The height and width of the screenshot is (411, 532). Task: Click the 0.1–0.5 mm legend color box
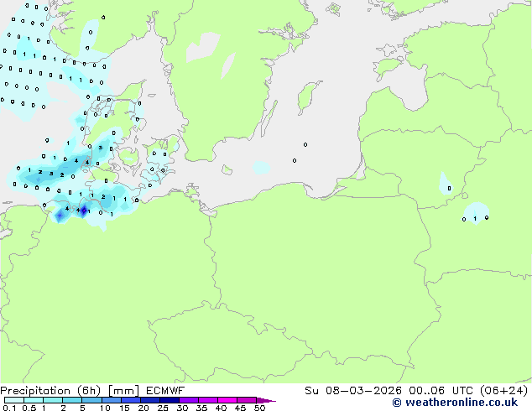(x=14, y=400)
